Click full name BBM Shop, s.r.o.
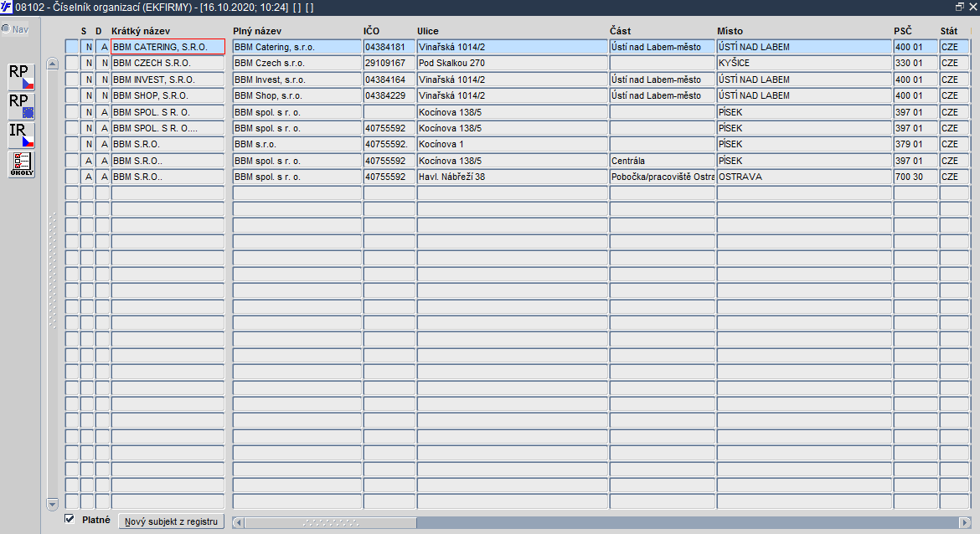980x534 pixels. pyautogui.click(x=297, y=95)
